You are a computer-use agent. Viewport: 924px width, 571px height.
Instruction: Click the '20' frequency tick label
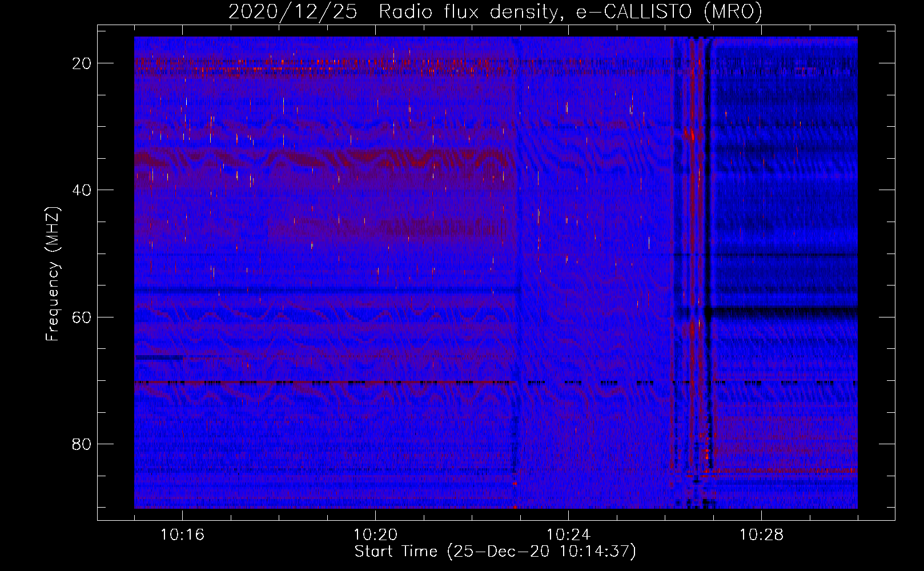click(x=82, y=63)
